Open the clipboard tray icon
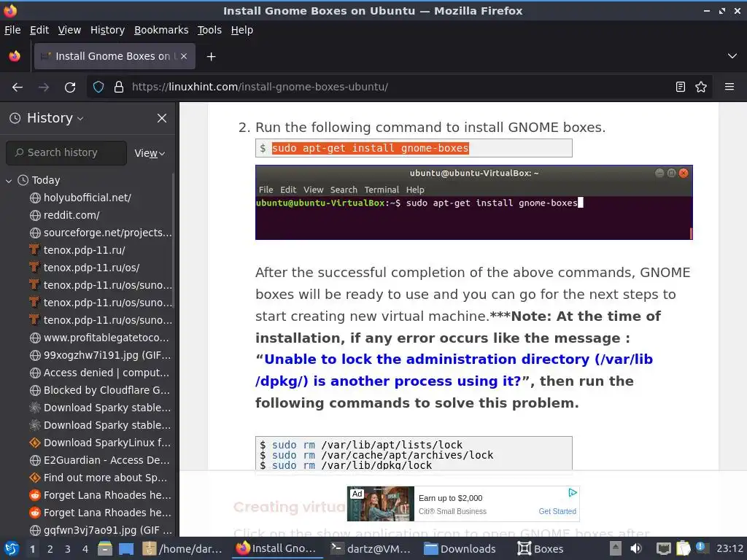The width and height of the screenshot is (747, 560). (x=683, y=549)
